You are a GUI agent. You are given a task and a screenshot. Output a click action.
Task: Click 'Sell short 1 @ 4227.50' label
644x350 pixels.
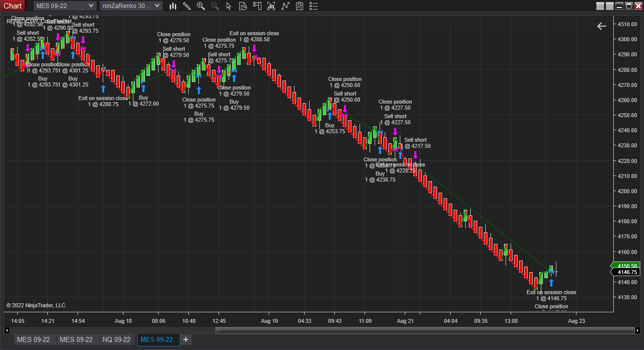395,119
